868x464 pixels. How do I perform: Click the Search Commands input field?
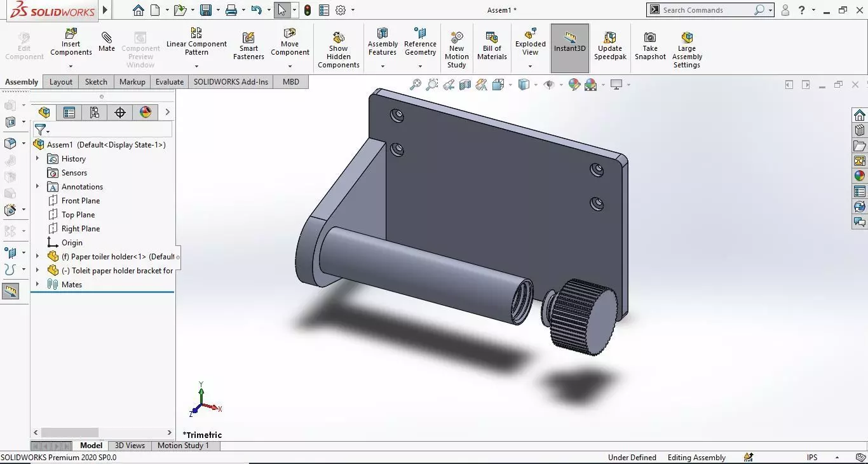707,10
